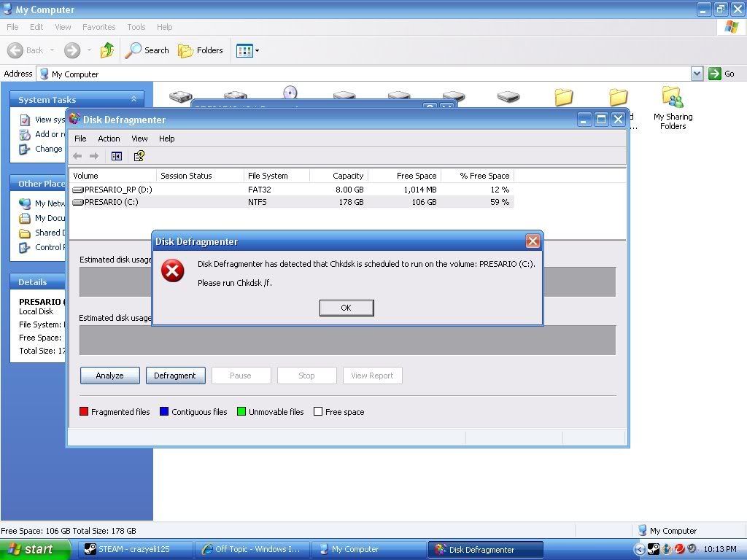Click the File System column header

pos(276,176)
